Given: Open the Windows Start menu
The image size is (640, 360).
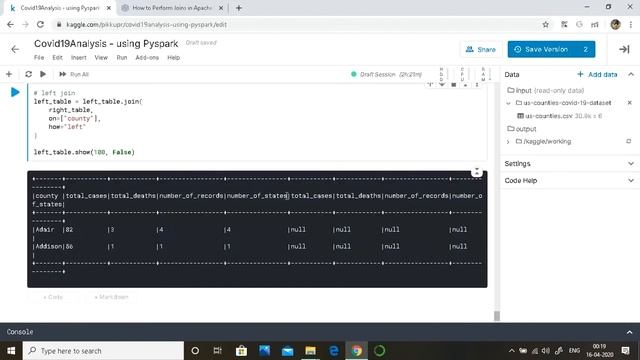Looking at the screenshot, I should (11, 351).
